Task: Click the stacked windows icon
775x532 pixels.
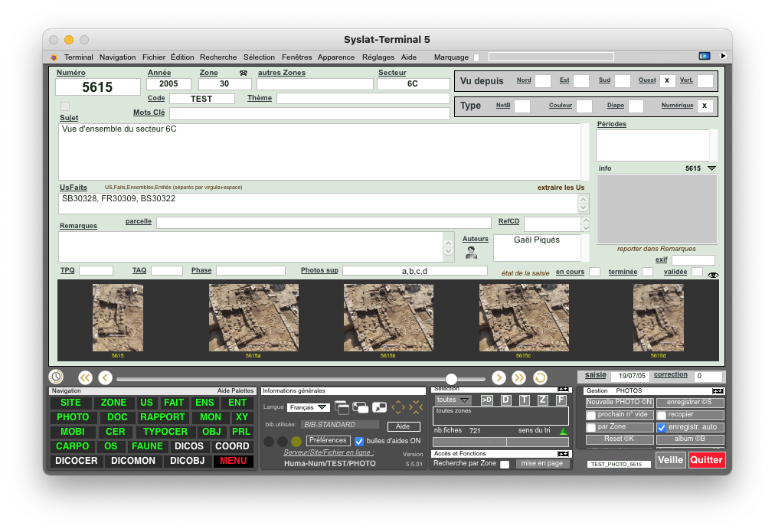Action: (341, 407)
